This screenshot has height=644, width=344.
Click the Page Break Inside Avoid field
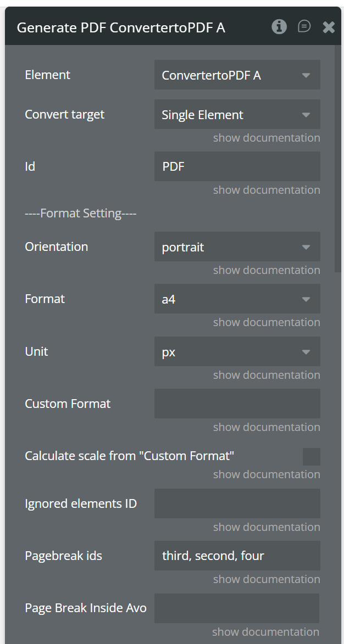[237, 608]
